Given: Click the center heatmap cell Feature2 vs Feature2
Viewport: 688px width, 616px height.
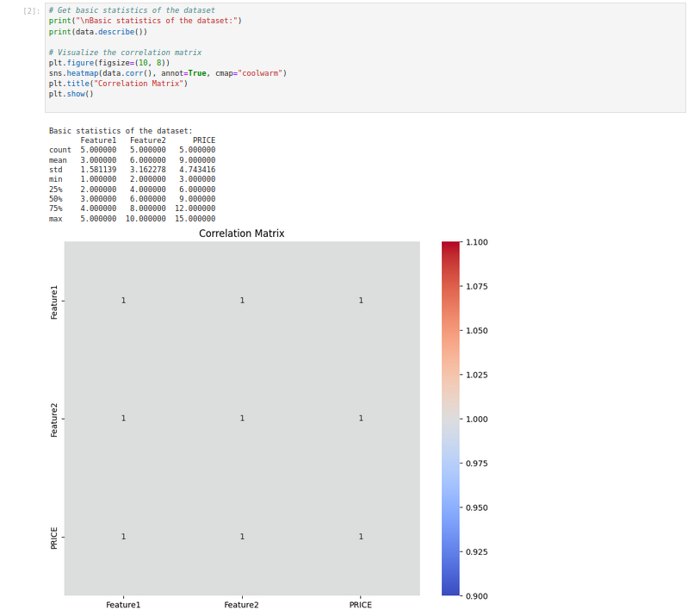Looking at the screenshot, I should pyautogui.click(x=242, y=419).
